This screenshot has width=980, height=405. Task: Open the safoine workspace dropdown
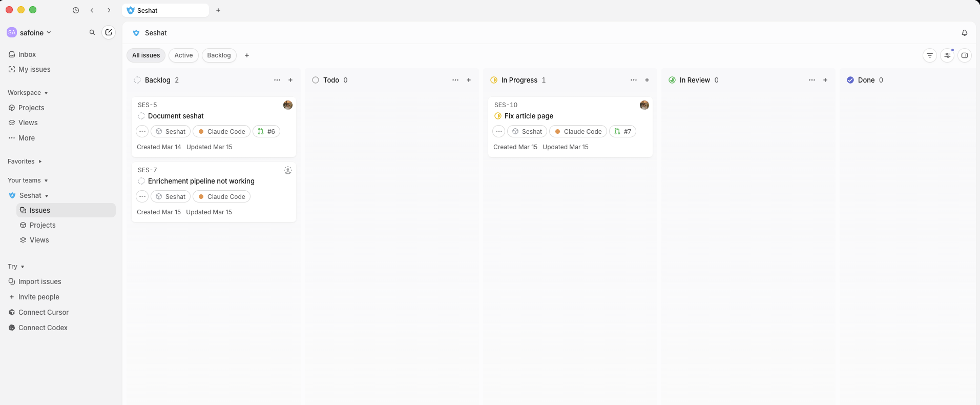coord(35,33)
